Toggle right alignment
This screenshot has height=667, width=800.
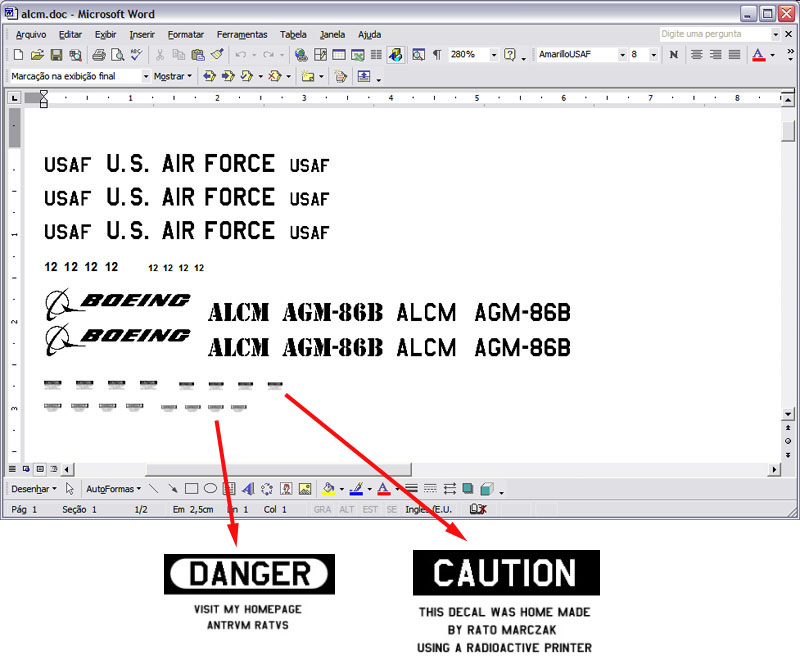715,55
